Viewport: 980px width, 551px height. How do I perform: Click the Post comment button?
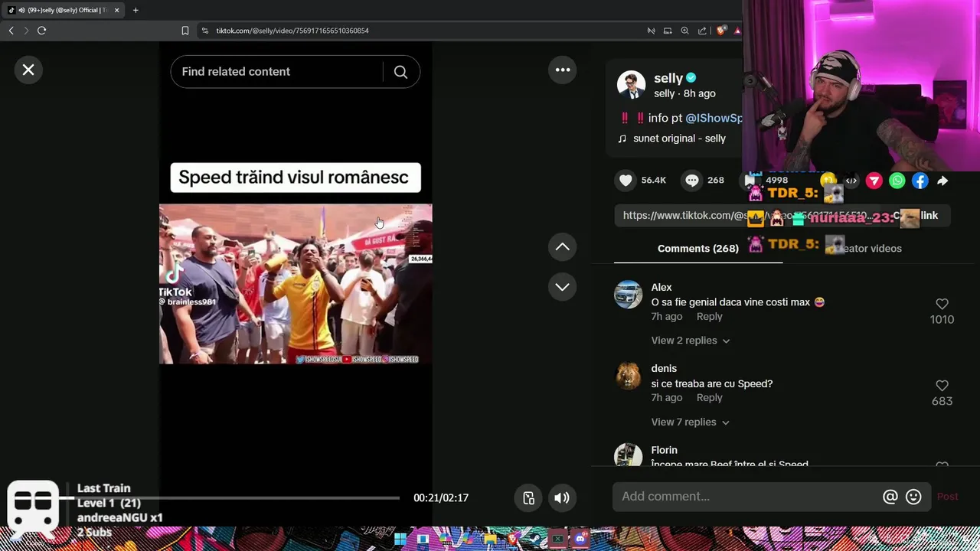coord(947,497)
